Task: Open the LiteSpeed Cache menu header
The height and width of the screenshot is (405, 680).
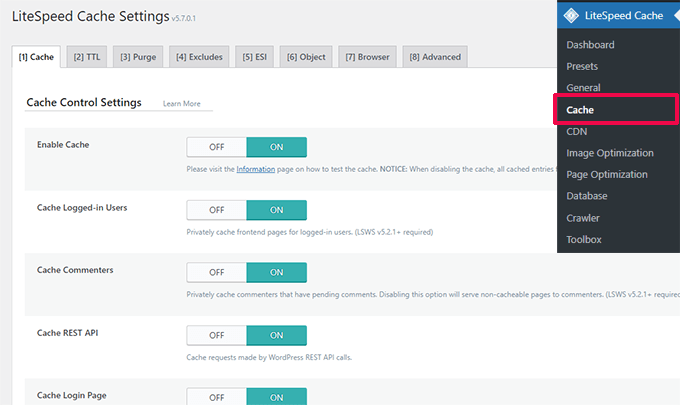Action: [618, 16]
